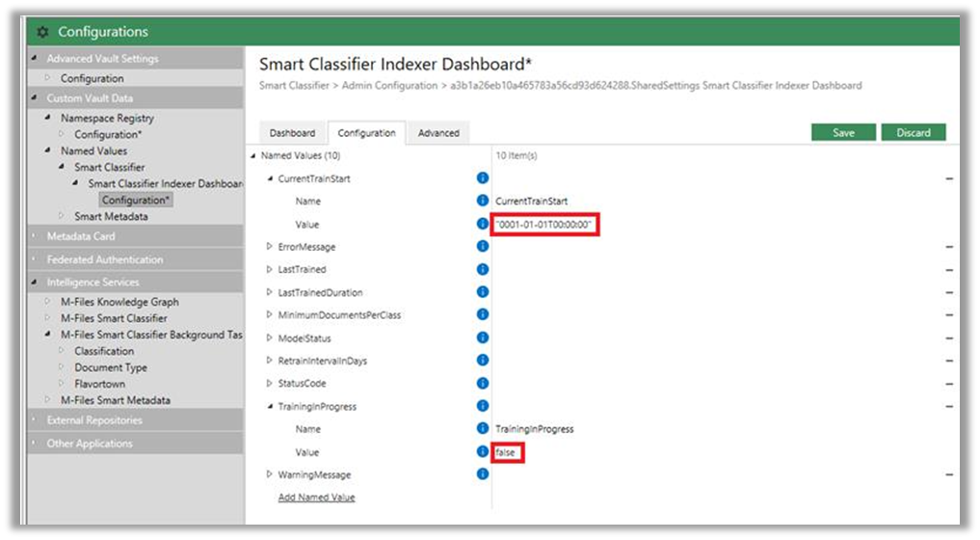Remove the CurrentTrainStart named value with minus
The image size is (980, 540).
point(949,179)
